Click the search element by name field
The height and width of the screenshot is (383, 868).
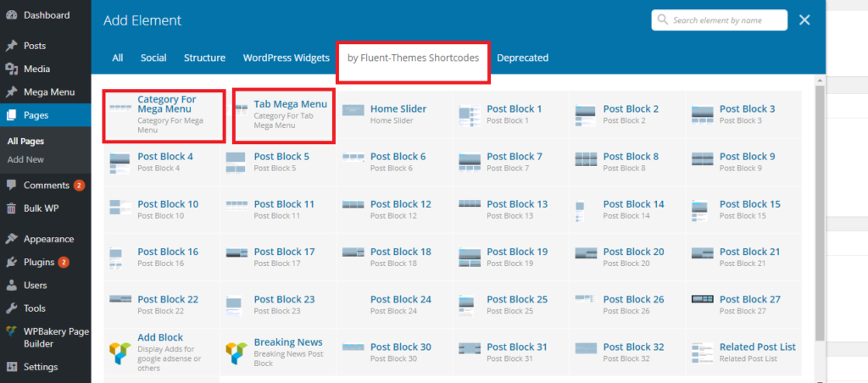pos(726,20)
